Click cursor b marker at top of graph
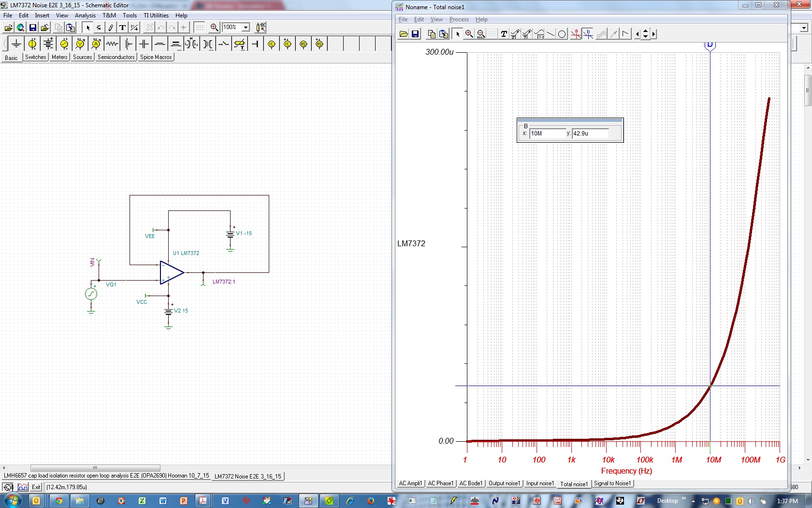This screenshot has width=812, height=508. [x=710, y=45]
